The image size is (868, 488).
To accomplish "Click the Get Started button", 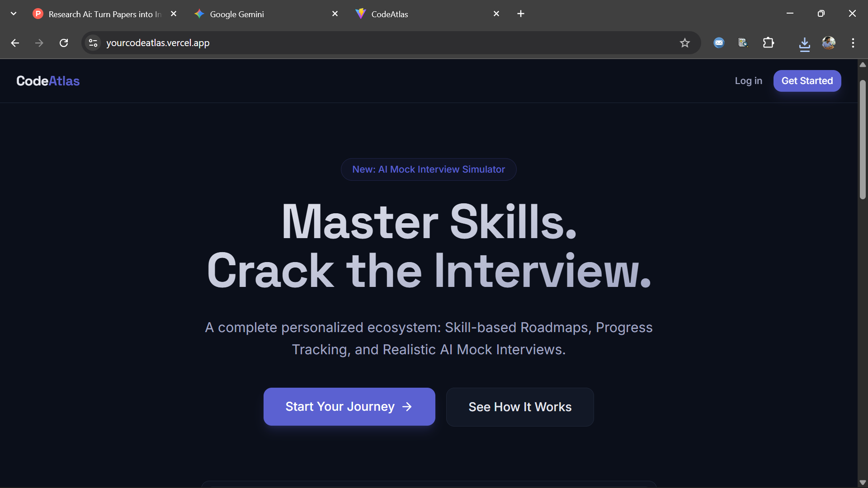I will tap(807, 81).
